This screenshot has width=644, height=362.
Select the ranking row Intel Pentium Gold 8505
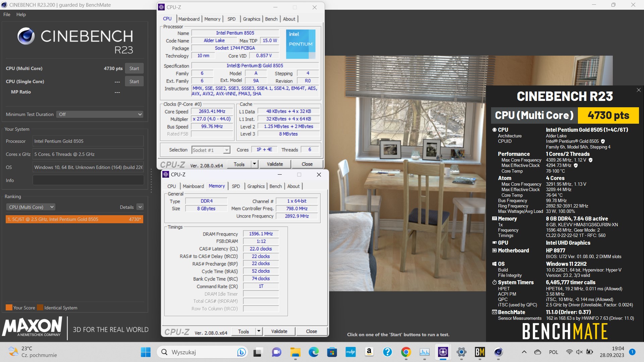click(x=74, y=219)
